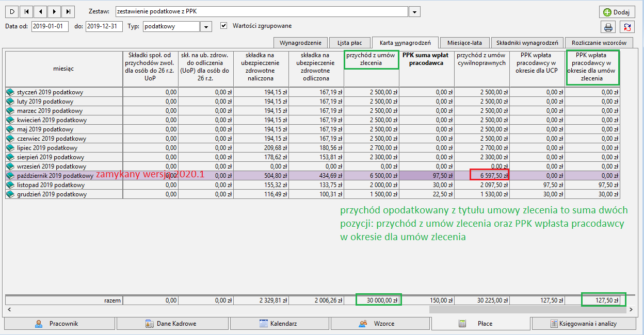Image resolution: width=644 pixels, height=335 pixels.
Task: Click the book icon beside październik 2019 podatkowy
Action: (10, 176)
